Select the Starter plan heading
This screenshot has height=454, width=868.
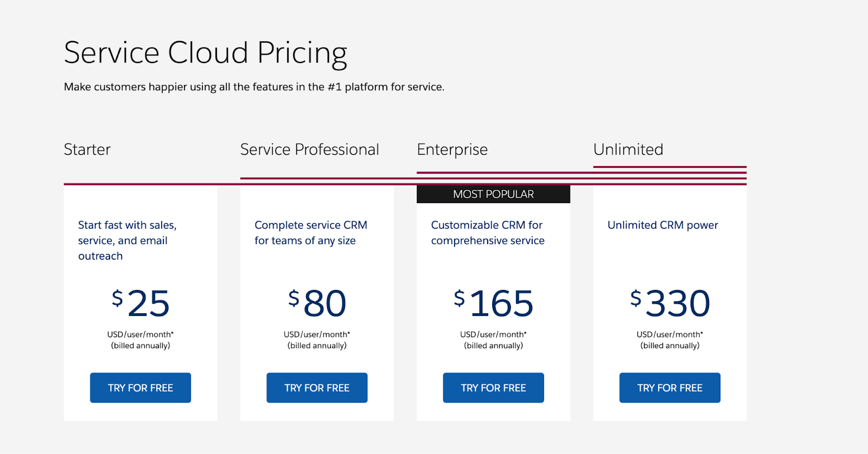pos(87,149)
